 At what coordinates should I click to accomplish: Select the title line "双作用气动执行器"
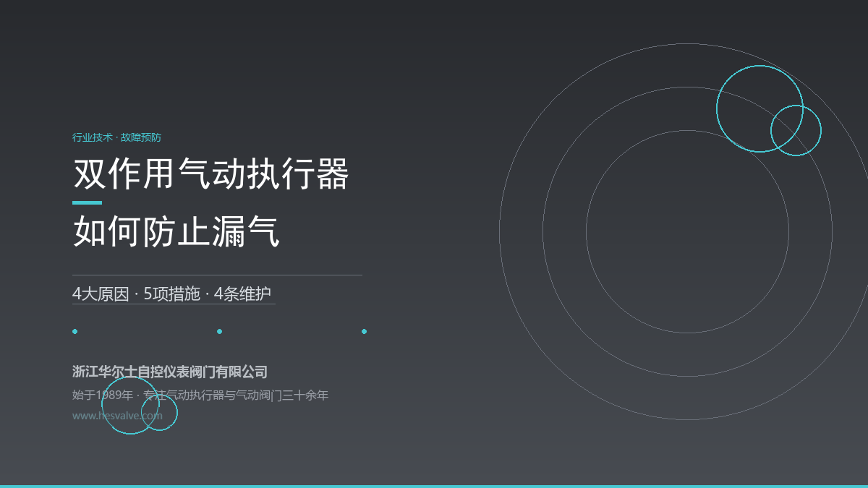tap(211, 174)
